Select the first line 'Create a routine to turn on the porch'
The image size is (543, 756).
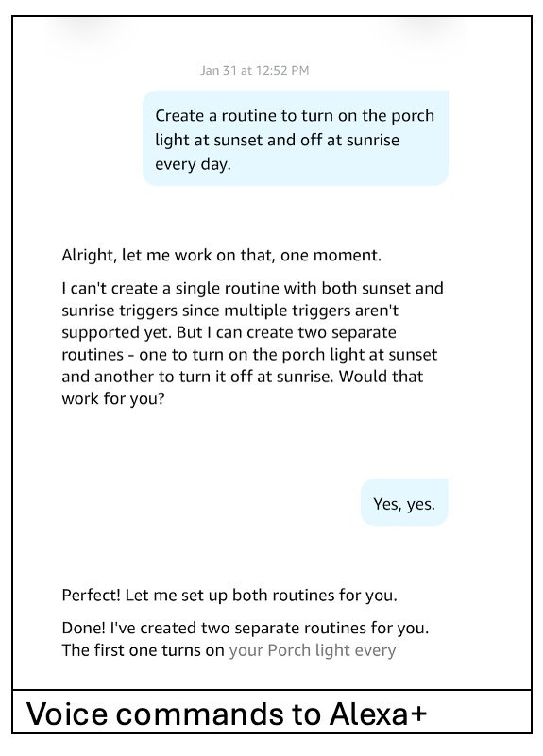tap(295, 116)
